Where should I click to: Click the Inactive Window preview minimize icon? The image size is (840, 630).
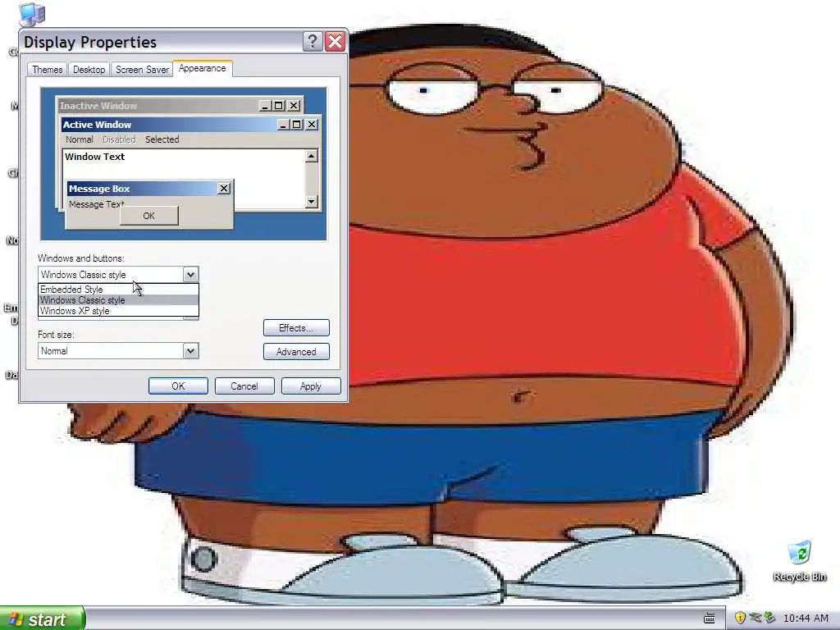tap(265, 106)
